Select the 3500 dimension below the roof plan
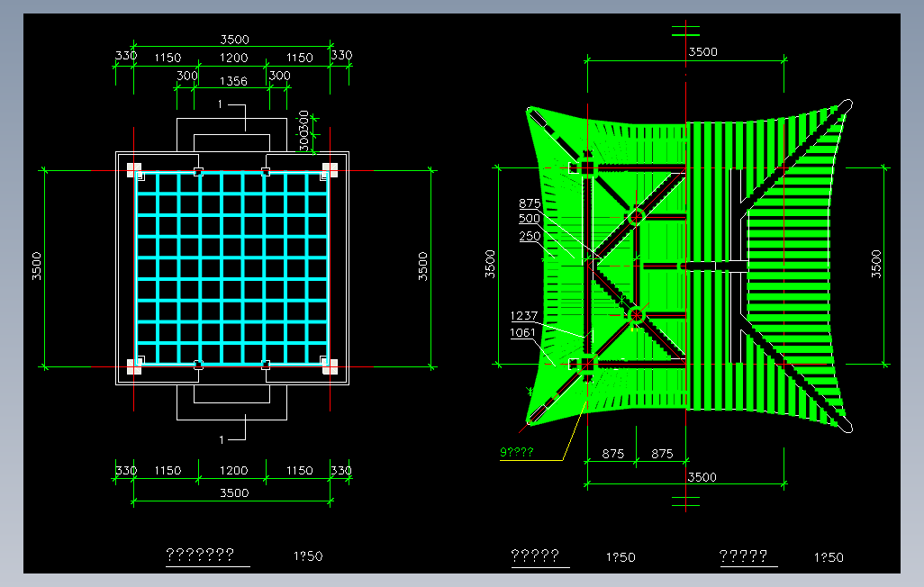This screenshot has height=587, width=924. [x=702, y=477]
